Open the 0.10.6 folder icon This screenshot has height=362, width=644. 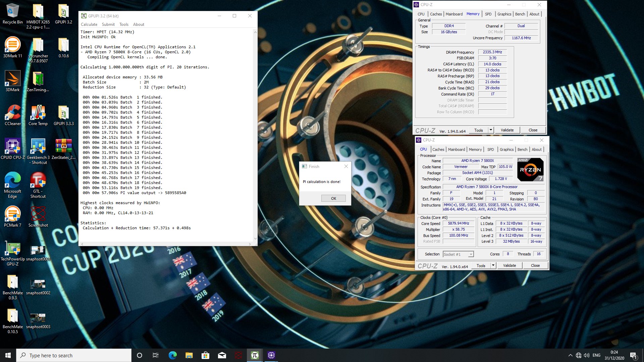point(63,48)
